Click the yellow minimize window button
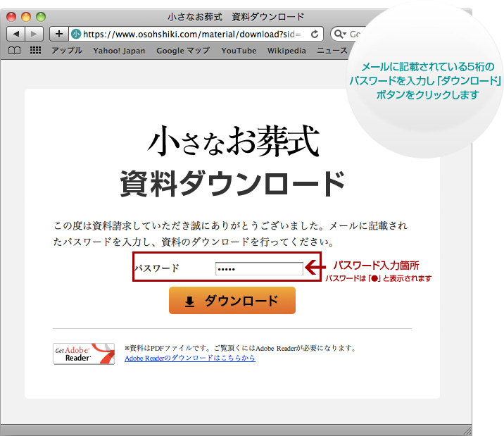The width and height of the screenshot is (504, 436). [26, 16]
